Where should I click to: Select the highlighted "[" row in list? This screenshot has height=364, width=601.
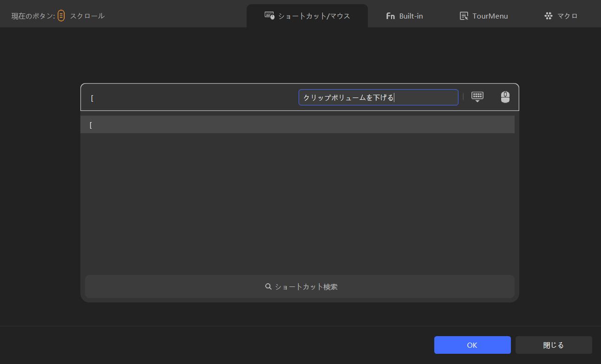[297, 125]
